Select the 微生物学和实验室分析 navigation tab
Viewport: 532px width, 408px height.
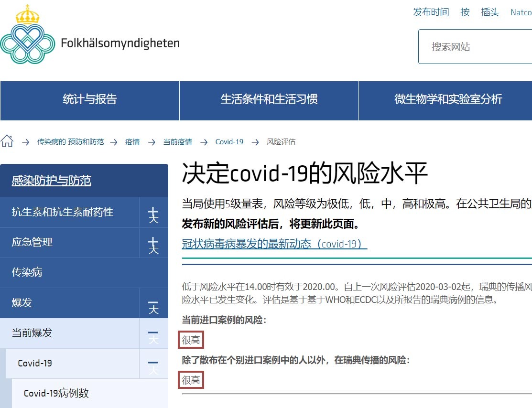click(x=448, y=100)
